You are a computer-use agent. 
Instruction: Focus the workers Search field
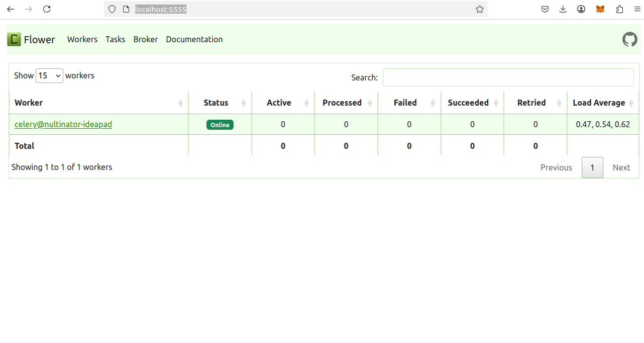click(x=508, y=77)
